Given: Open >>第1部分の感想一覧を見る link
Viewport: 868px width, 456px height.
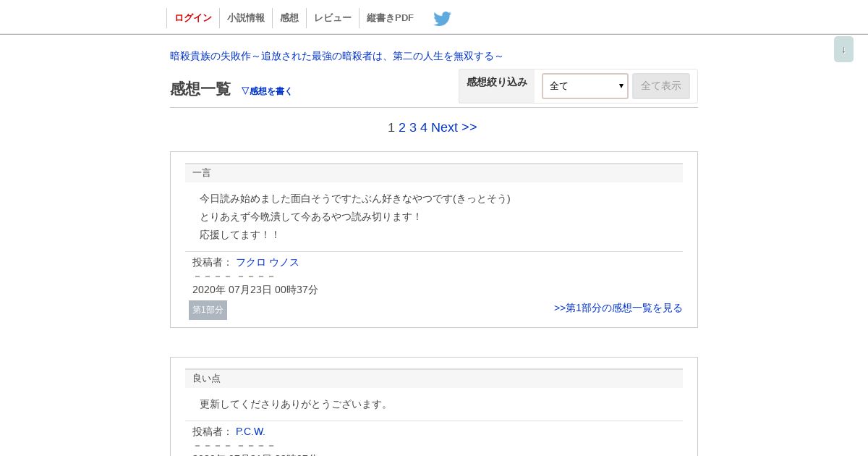Looking at the screenshot, I should pos(618,308).
